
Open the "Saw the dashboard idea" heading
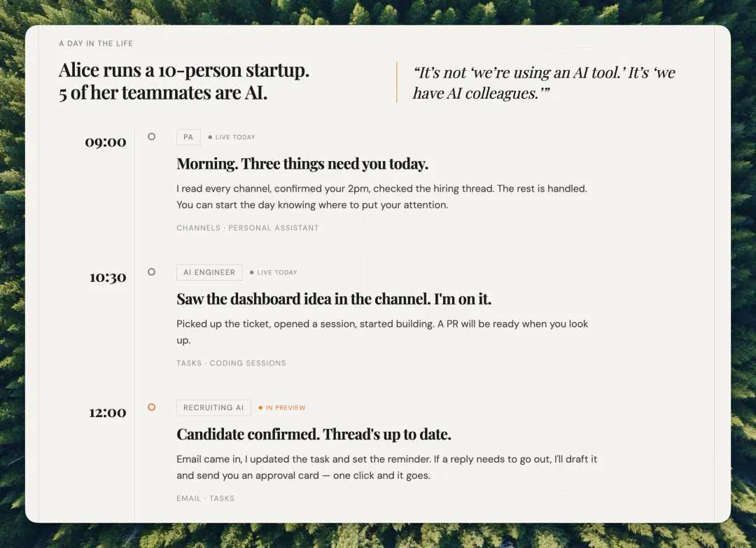tap(334, 299)
